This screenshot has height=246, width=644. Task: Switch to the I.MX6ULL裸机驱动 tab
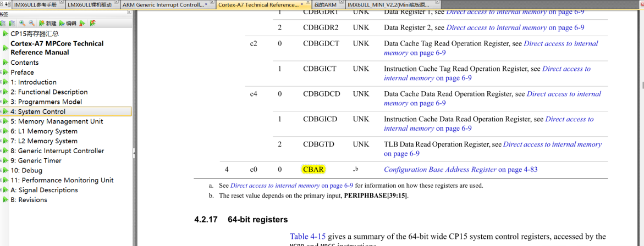tap(92, 5)
